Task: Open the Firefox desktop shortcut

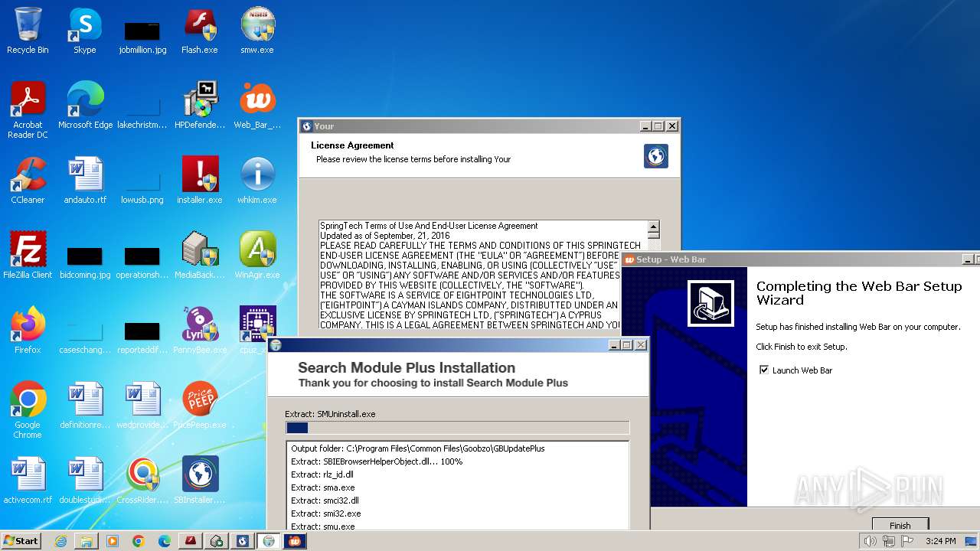Action: coord(28,331)
